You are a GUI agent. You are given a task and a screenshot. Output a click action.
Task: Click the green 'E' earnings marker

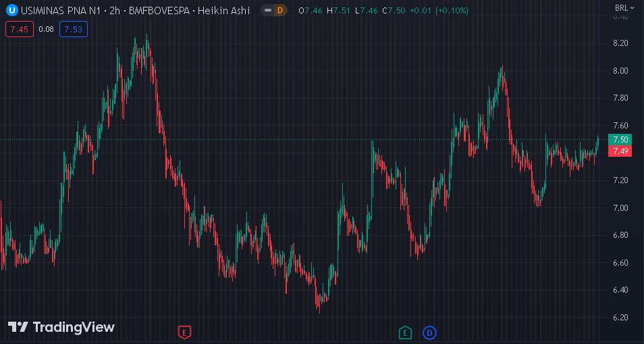[405, 332]
